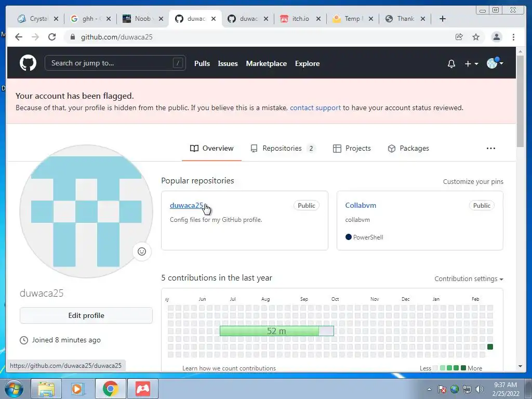Close the Noob browser tab
Image resolution: width=532 pixels, height=399 pixels.
pos(161,19)
